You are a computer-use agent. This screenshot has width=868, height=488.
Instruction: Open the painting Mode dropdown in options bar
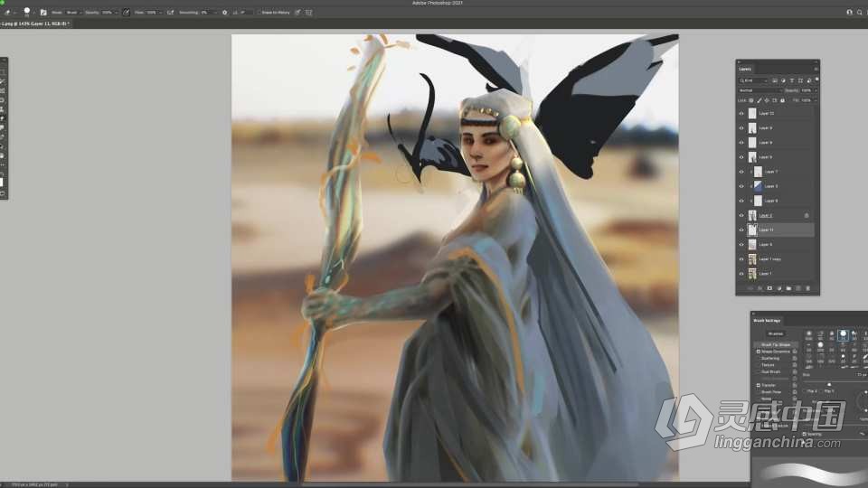(x=73, y=12)
